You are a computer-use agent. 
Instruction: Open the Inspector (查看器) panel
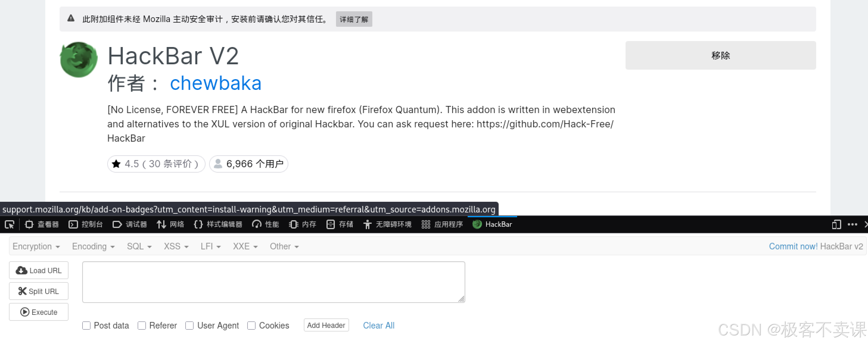pyautogui.click(x=42, y=224)
